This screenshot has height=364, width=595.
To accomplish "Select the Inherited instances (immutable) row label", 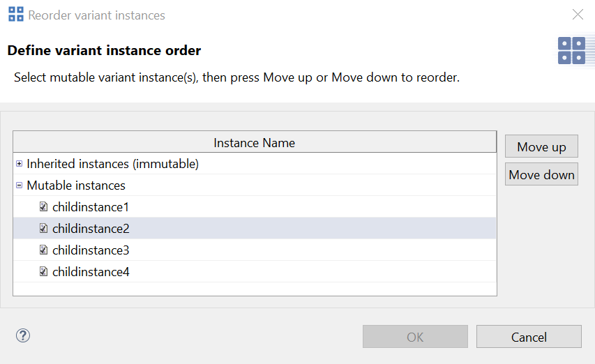I will click(x=112, y=164).
